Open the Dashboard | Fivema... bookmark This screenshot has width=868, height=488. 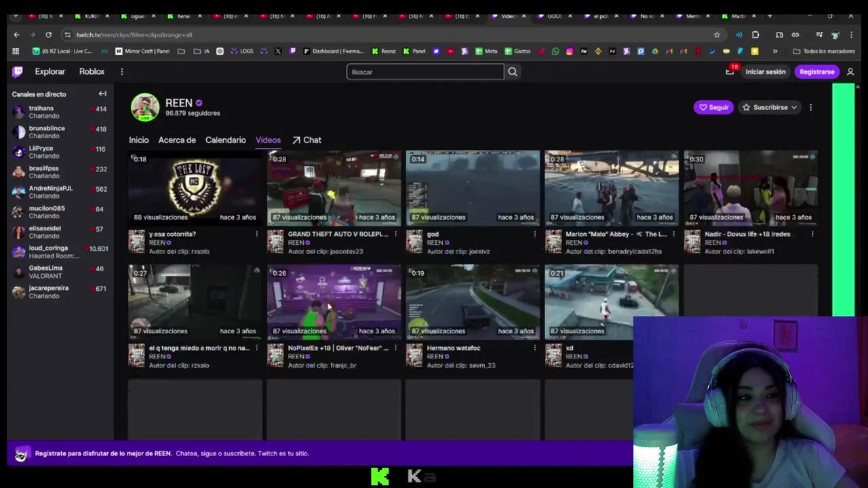pos(335,51)
